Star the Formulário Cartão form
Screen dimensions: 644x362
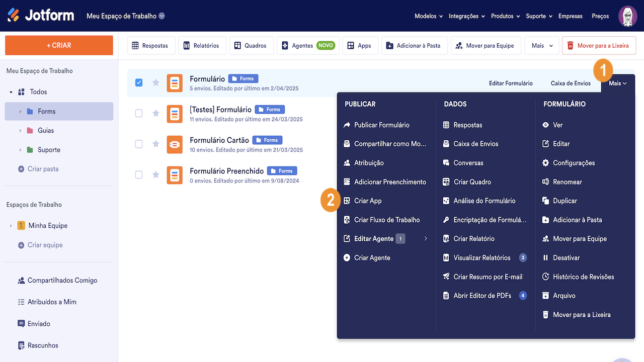coord(156,144)
